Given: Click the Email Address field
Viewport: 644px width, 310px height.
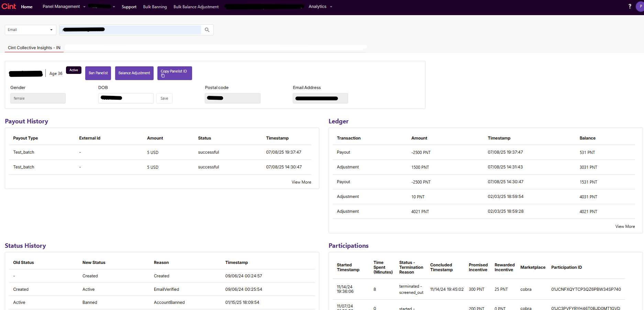Looking at the screenshot, I should pyautogui.click(x=320, y=98).
